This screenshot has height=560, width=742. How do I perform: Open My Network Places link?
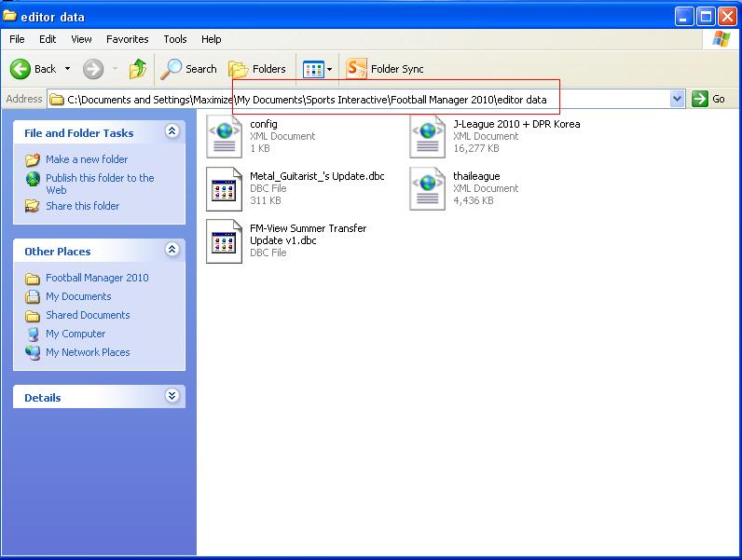click(x=88, y=352)
